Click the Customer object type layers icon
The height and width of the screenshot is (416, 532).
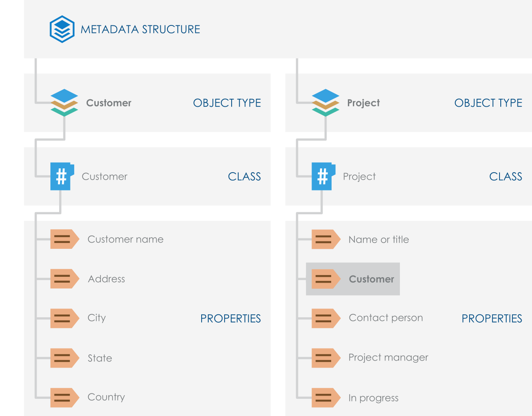click(64, 103)
